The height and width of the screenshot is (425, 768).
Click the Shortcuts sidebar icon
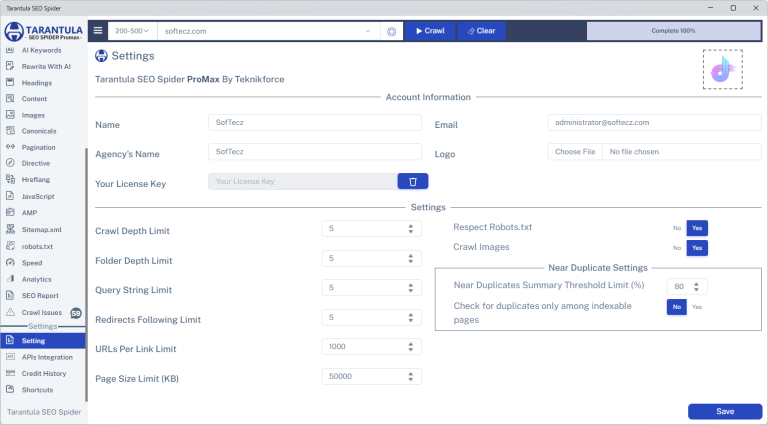10,390
